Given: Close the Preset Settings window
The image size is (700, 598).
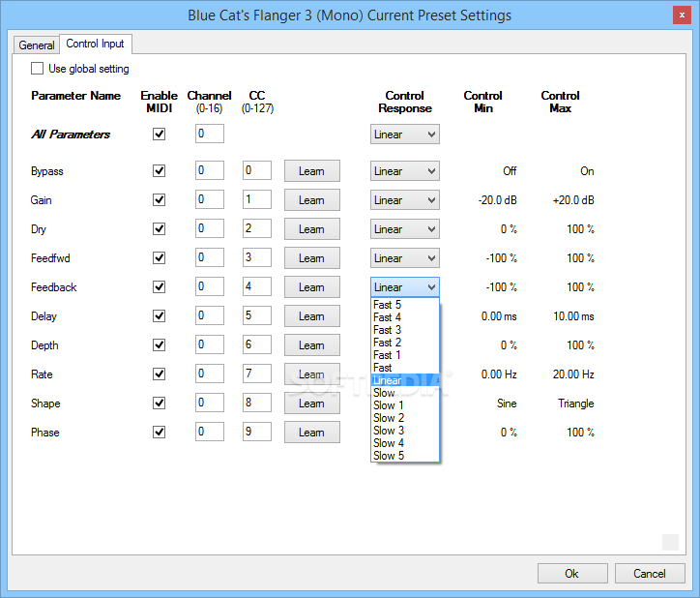Looking at the screenshot, I should [x=682, y=15].
